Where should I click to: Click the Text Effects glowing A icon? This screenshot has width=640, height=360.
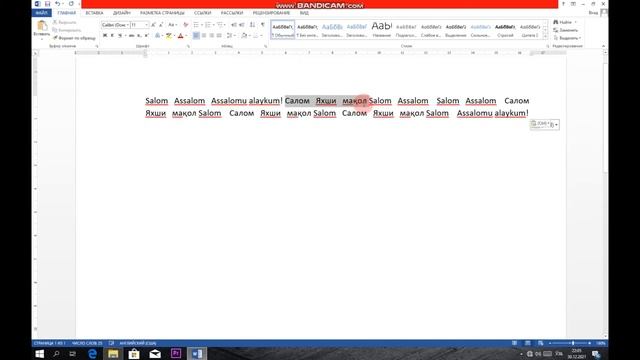click(x=157, y=36)
